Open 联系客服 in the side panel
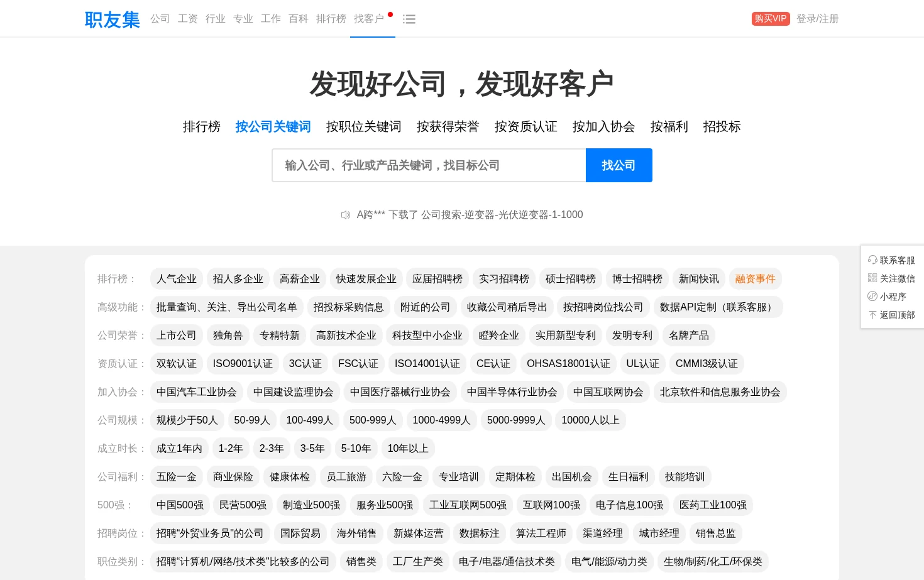 tap(891, 260)
